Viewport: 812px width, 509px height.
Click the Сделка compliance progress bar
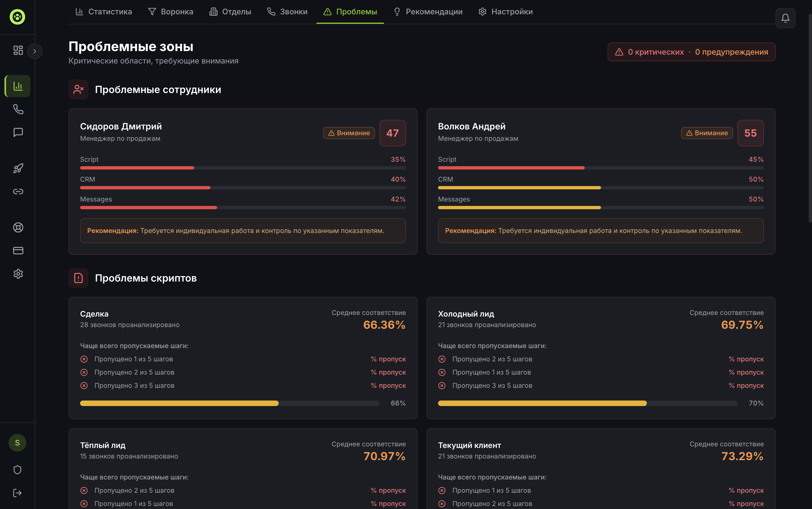click(x=229, y=403)
